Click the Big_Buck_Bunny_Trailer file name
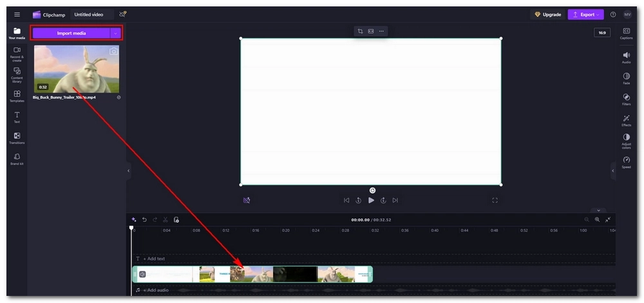Viewport: 644px width, 303px height. point(64,98)
